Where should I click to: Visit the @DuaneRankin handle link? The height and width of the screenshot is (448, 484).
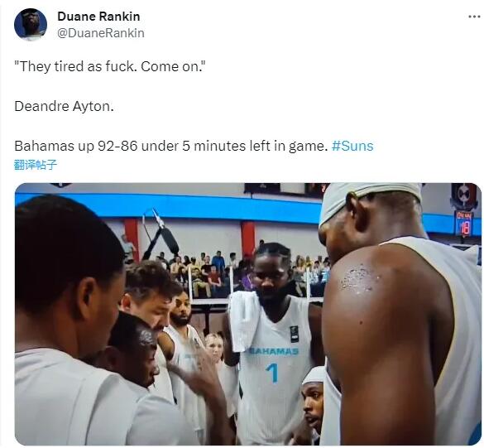(x=101, y=33)
